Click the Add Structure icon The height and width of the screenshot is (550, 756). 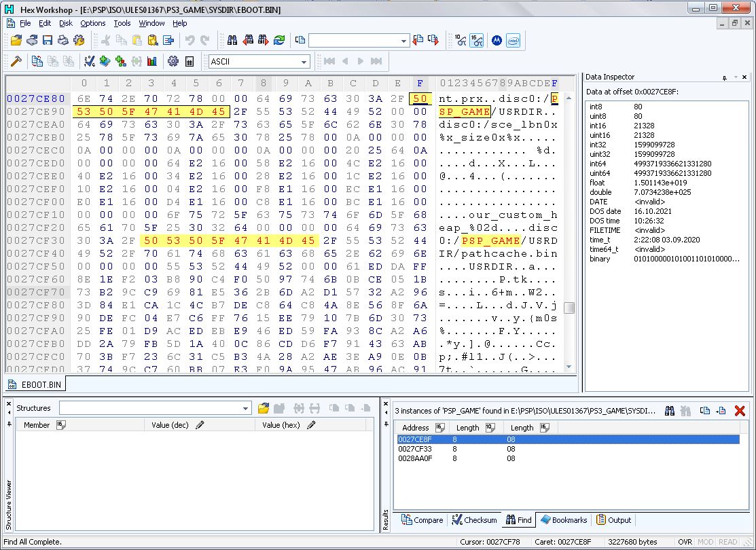coord(120,61)
